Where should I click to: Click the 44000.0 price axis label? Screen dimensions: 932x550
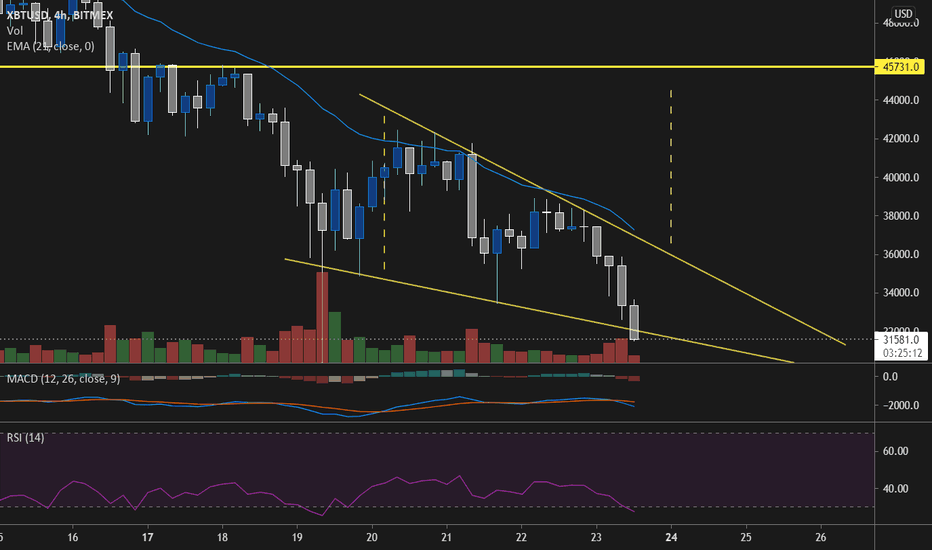(900, 100)
